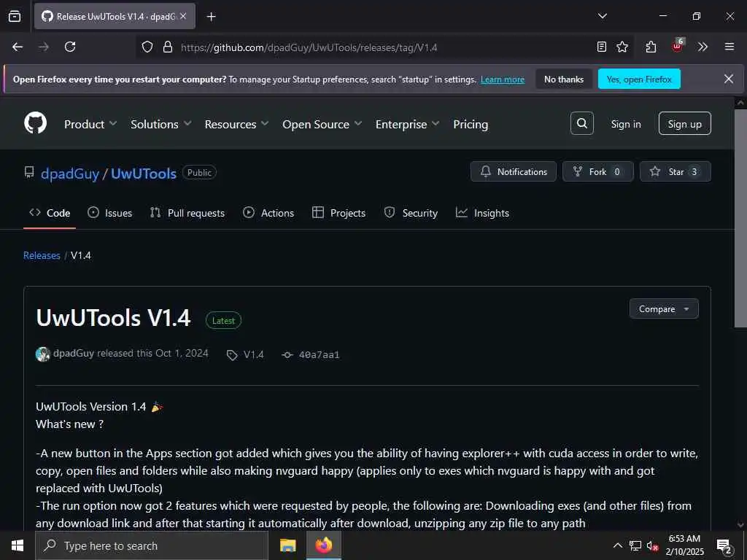Screen dimensions: 747x560
Task: Show hidden tray icons chevron
Action: (617, 545)
